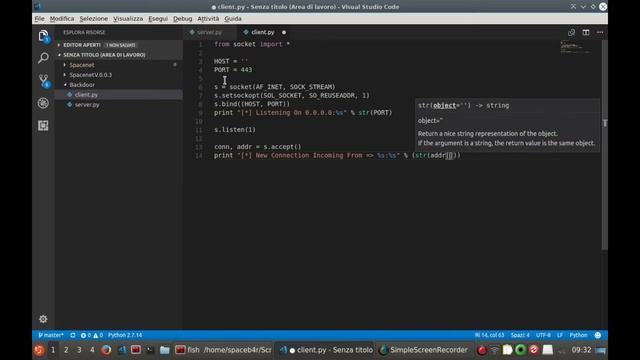Open the Esegui menu
Image resolution: width=640 pixels, height=360 pixels.
click(x=158, y=19)
